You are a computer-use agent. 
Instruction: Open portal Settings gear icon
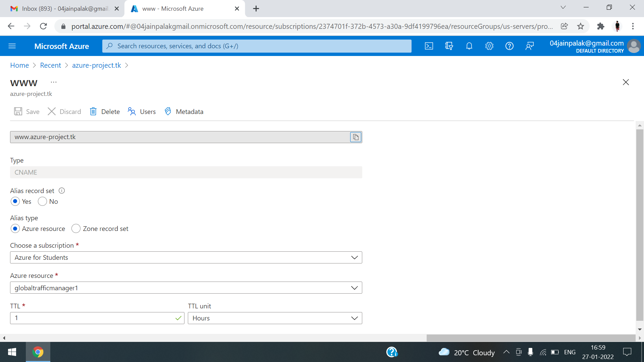point(489,46)
